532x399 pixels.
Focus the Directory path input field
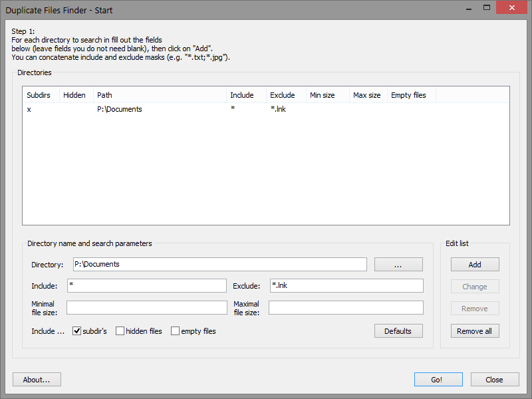pyautogui.click(x=219, y=265)
